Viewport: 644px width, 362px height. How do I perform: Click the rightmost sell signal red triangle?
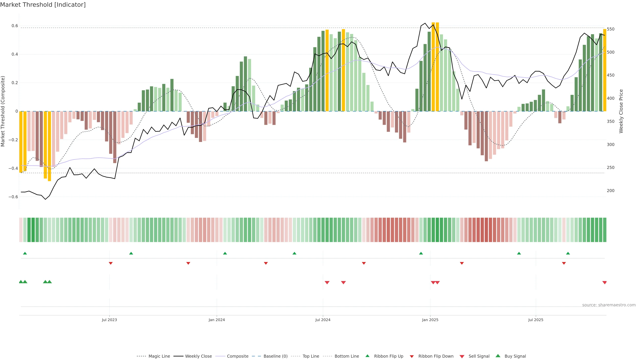click(x=604, y=283)
